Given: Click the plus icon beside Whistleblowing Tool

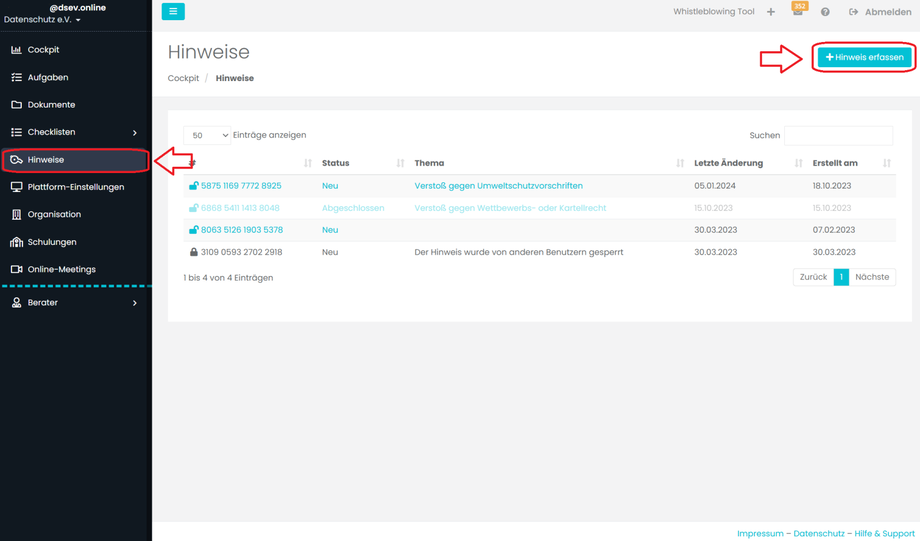Looking at the screenshot, I should [x=771, y=12].
